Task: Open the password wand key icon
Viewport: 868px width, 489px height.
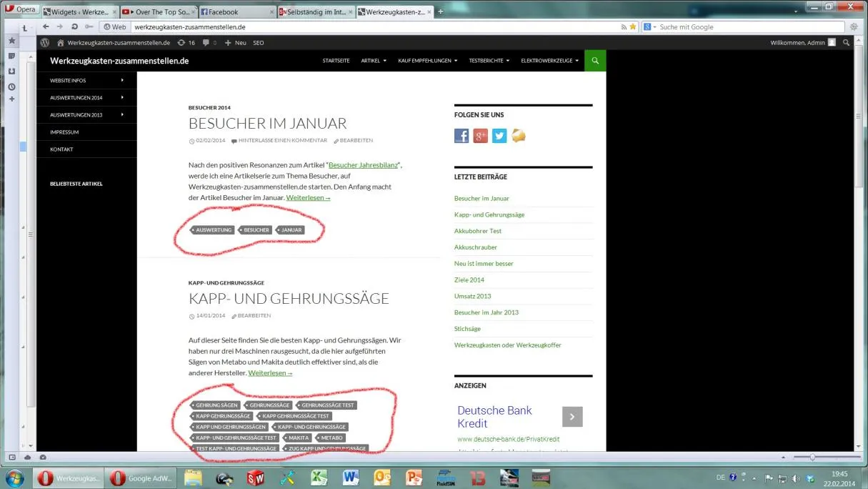Action: pyautogui.click(x=88, y=27)
